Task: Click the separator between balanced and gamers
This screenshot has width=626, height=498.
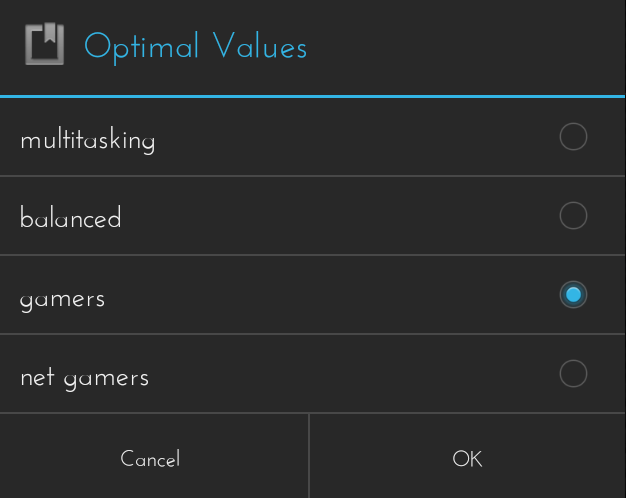Action: tap(313, 255)
